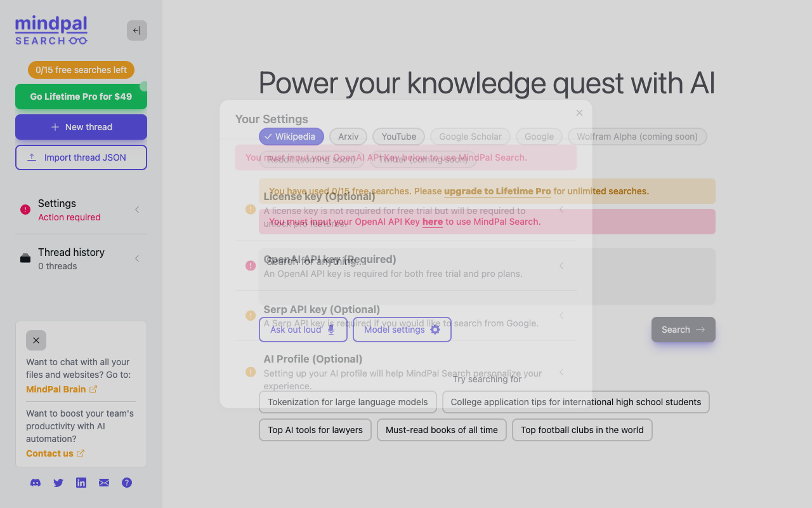Toggle the Arxiv source chip
The image size is (812, 508).
[348, 137]
